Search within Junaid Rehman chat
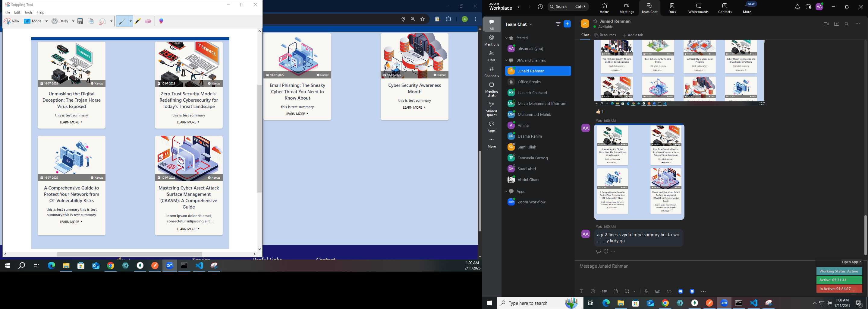The height and width of the screenshot is (309, 868). click(x=847, y=24)
